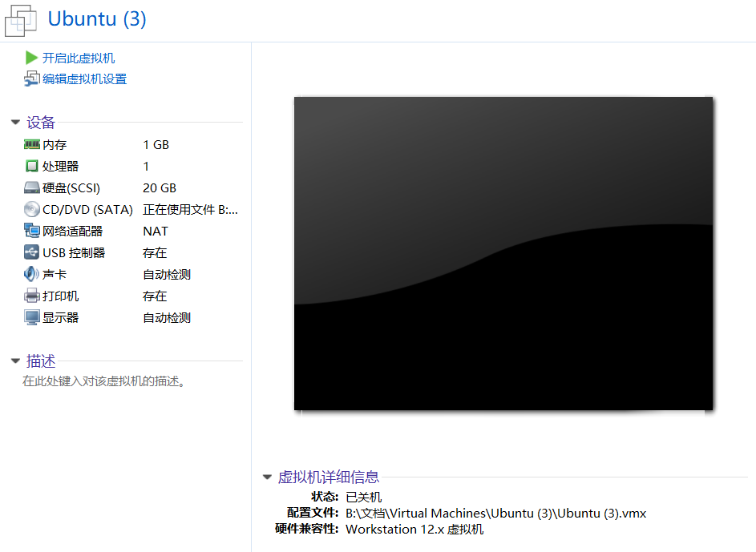
Task: Click the 硬件兼容性: label
Action: (306, 529)
